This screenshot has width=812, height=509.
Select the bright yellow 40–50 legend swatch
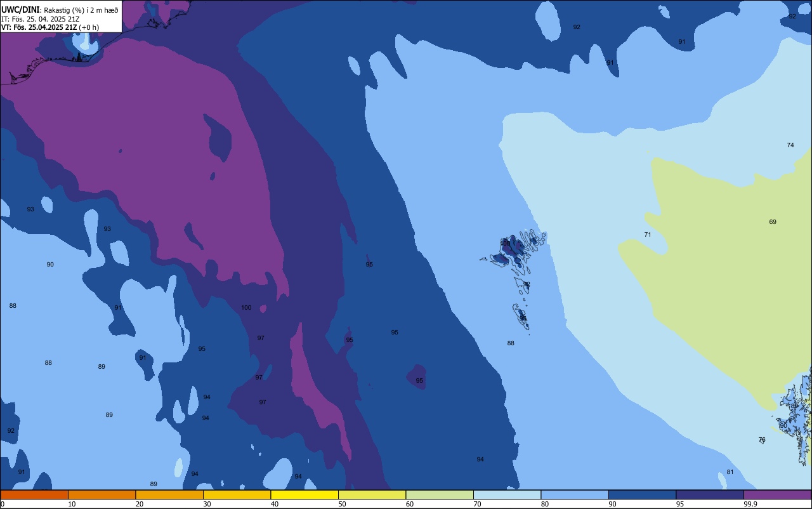click(x=304, y=494)
